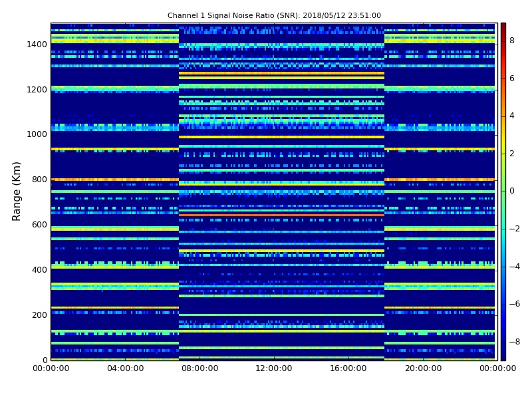Click the 16:00:00 time tick label
The height and width of the screenshot is (399, 532).
pyautogui.click(x=348, y=368)
